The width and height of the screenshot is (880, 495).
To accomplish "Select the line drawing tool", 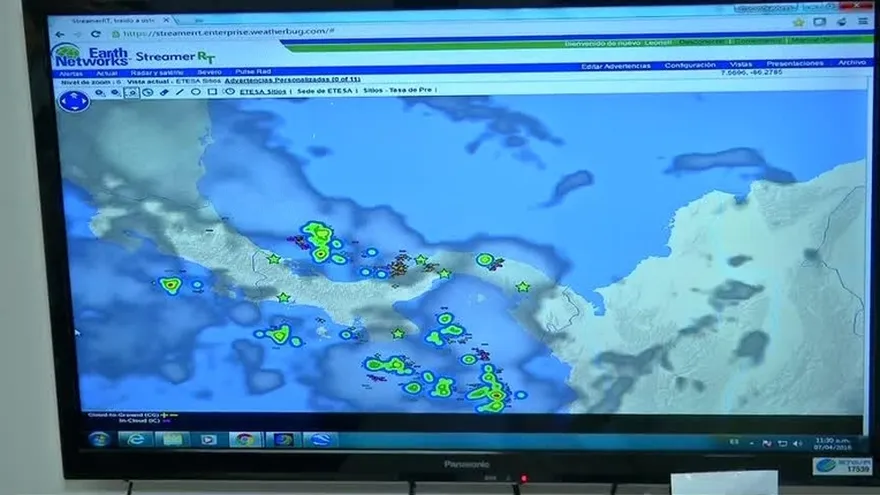I will pos(180,92).
